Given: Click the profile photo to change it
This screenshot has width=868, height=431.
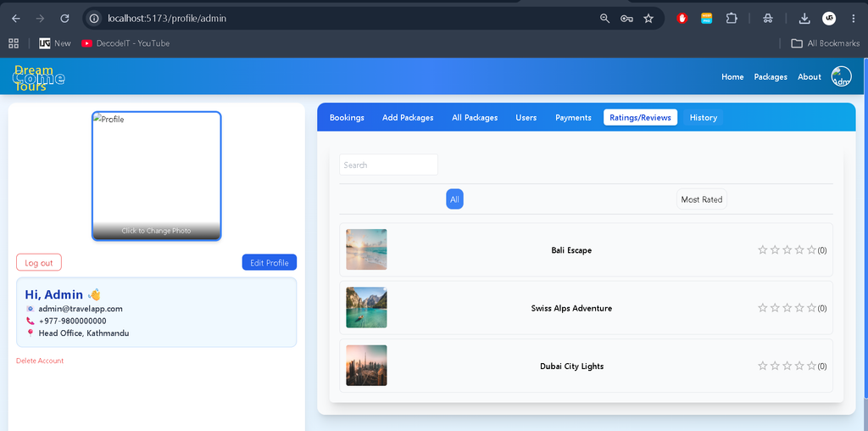Looking at the screenshot, I should [x=157, y=176].
